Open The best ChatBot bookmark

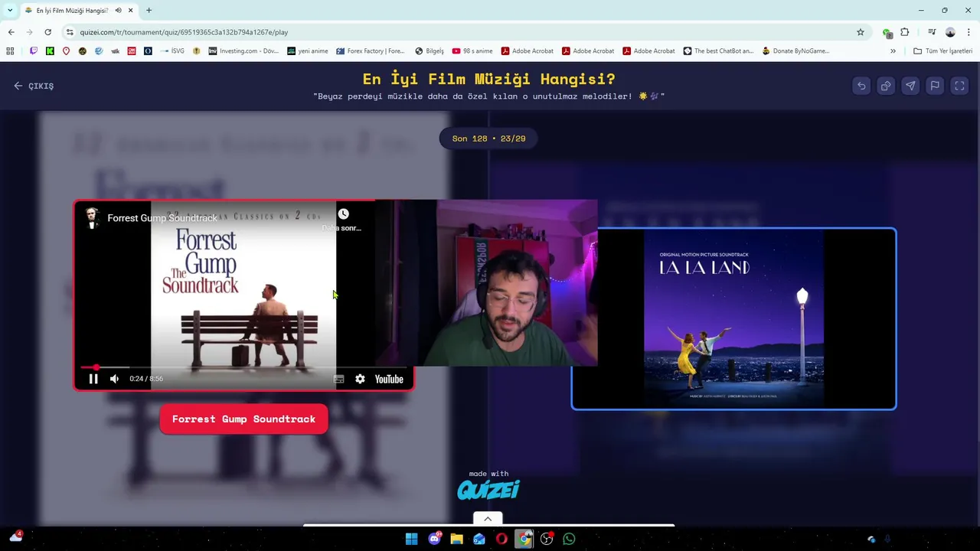(719, 51)
